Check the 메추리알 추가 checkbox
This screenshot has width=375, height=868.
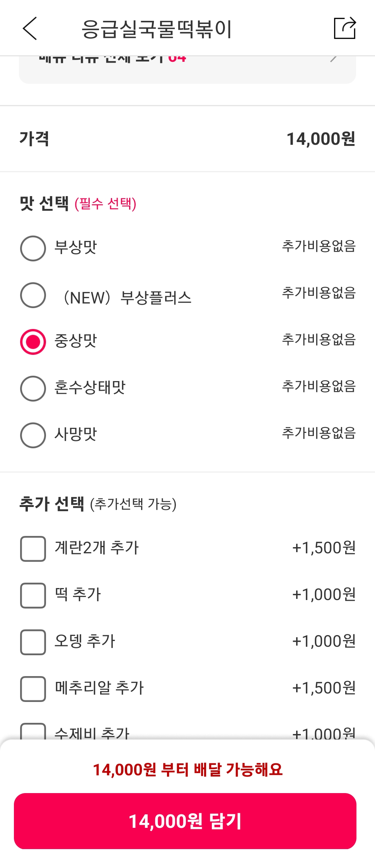pyautogui.click(x=33, y=689)
